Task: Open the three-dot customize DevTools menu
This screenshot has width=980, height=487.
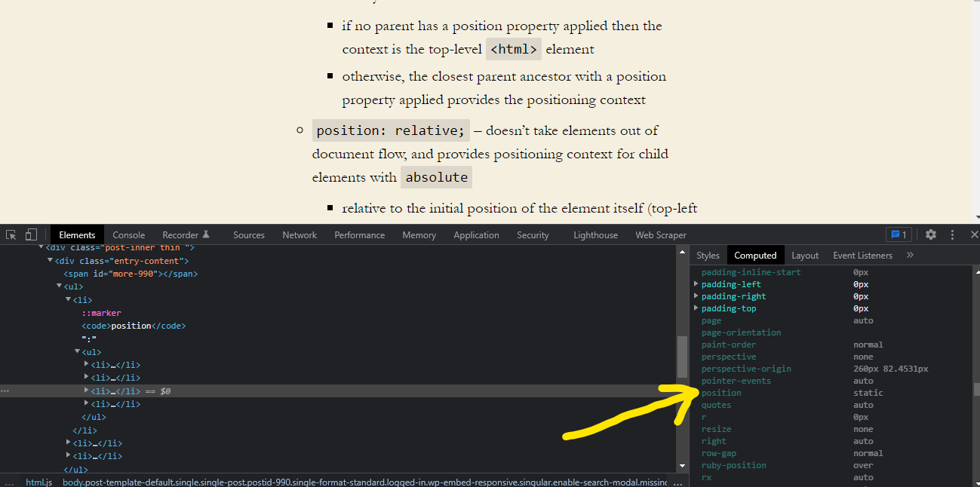Action: point(952,234)
